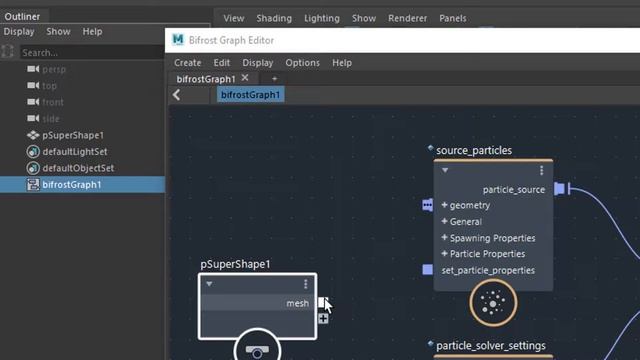Click the top camera icon in Outliner

pos(33,85)
